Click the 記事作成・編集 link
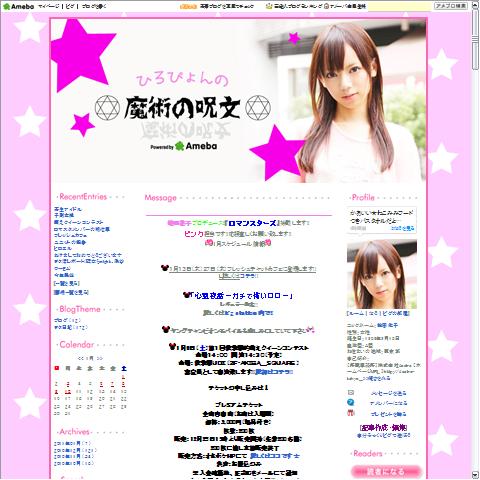 coord(384,428)
